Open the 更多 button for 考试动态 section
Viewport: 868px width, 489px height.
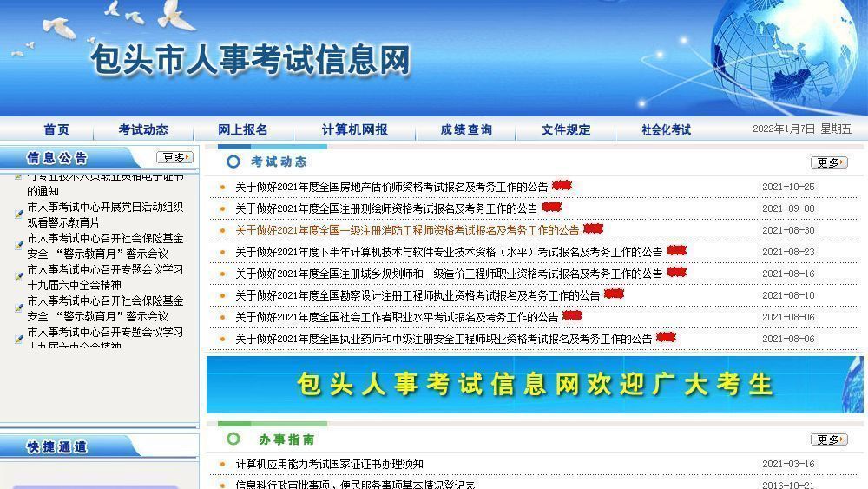828,162
